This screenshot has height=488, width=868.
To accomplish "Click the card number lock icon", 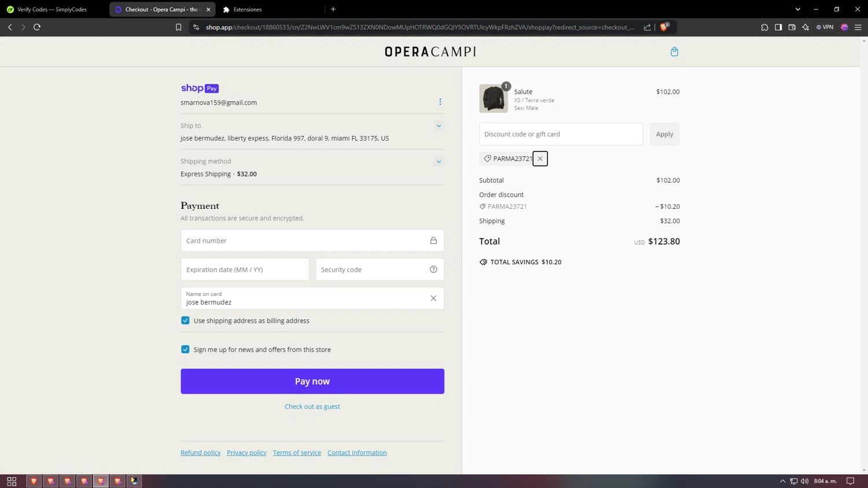I will (x=433, y=241).
